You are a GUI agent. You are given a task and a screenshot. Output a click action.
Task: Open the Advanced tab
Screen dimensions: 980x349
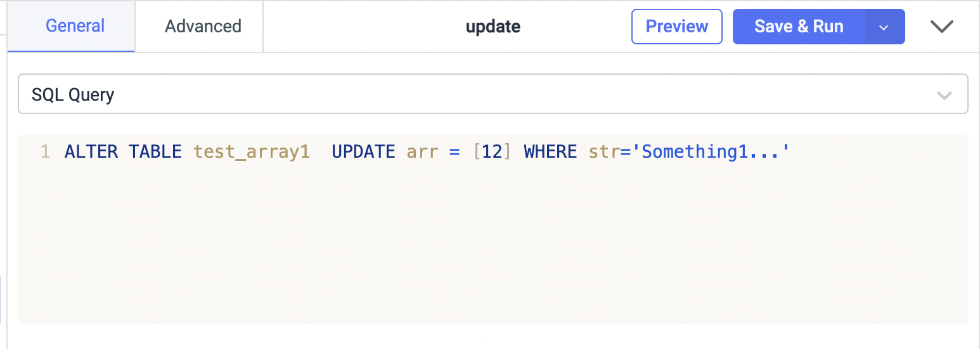pos(203,26)
